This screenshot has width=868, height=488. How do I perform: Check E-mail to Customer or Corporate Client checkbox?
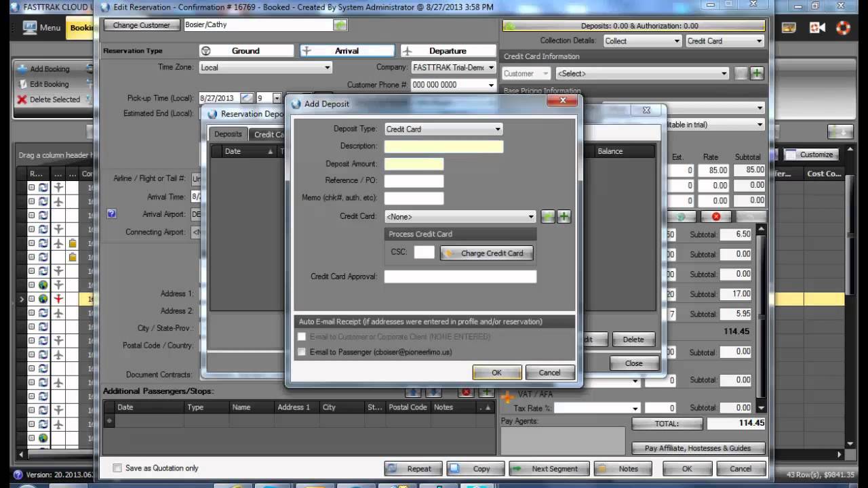point(302,336)
